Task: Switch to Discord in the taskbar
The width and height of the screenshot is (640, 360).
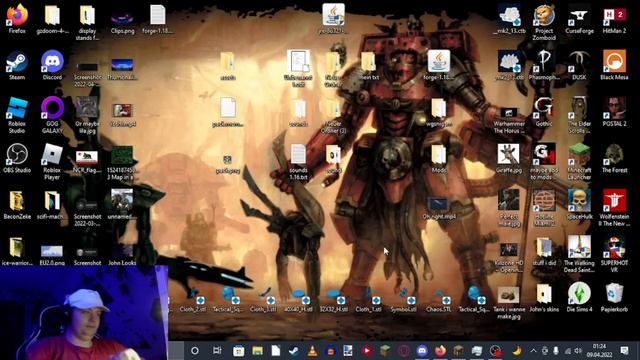Action: click(422, 351)
